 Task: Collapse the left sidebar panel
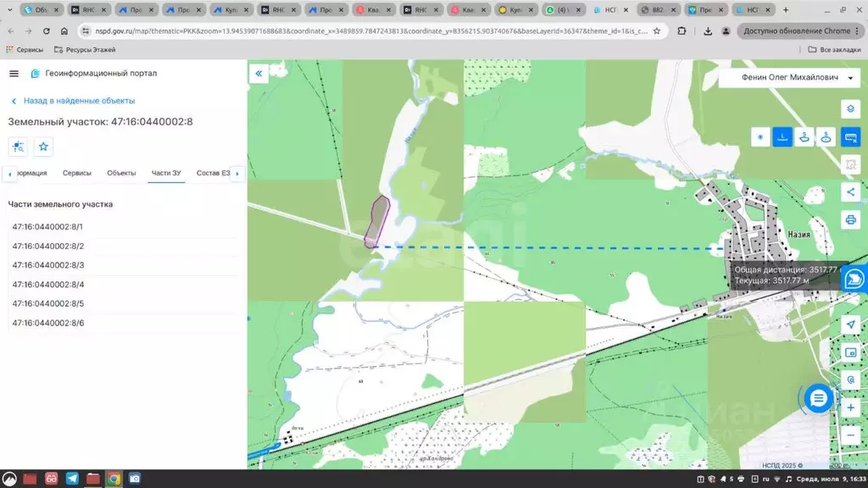tap(259, 74)
